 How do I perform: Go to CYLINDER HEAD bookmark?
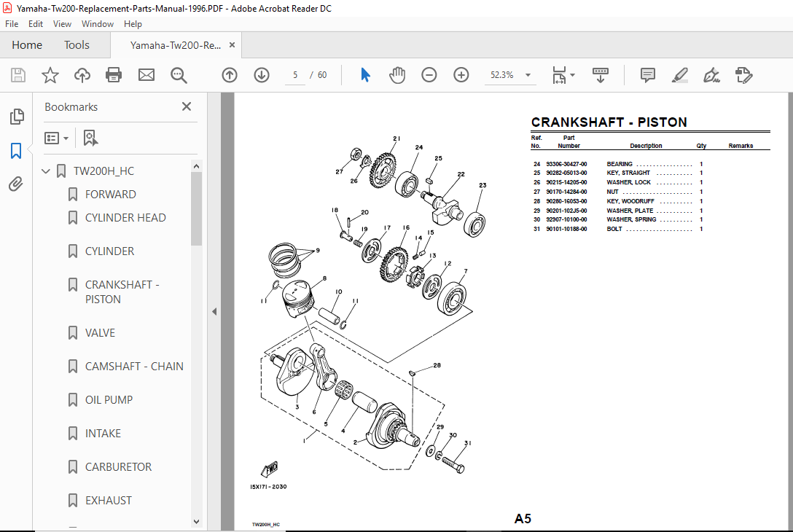pyautogui.click(x=125, y=217)
